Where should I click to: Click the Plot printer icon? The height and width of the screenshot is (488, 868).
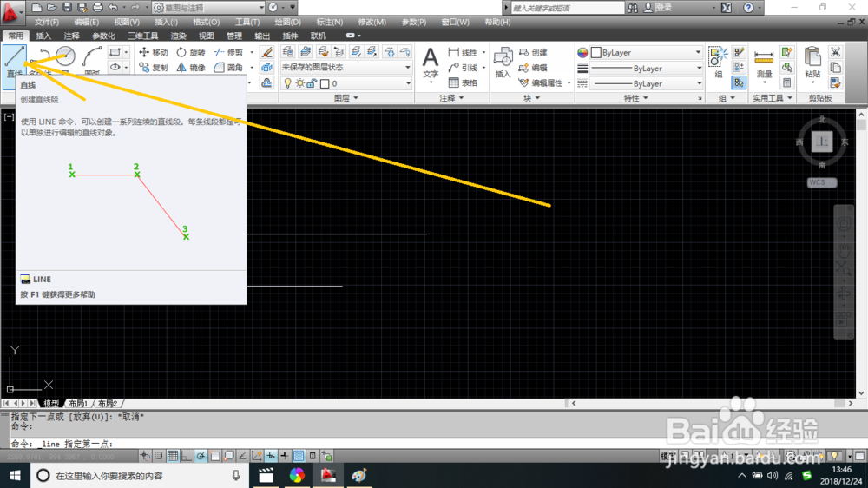97,7
